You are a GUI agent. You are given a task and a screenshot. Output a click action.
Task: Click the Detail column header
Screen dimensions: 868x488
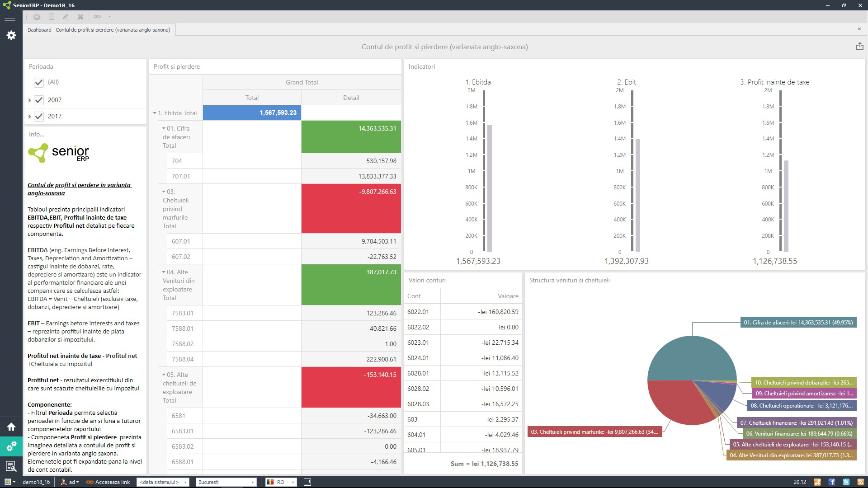click(x=351, y=98)
